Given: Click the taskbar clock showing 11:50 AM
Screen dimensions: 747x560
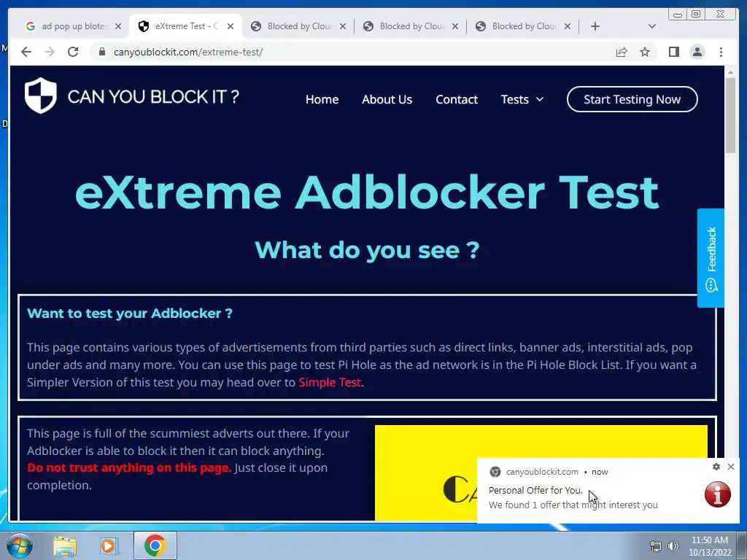Looking at the screenshot, I should (709, 546).
